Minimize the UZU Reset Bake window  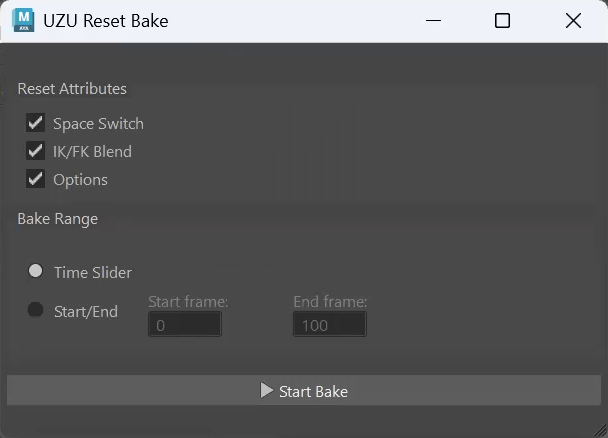pos(433,21)
